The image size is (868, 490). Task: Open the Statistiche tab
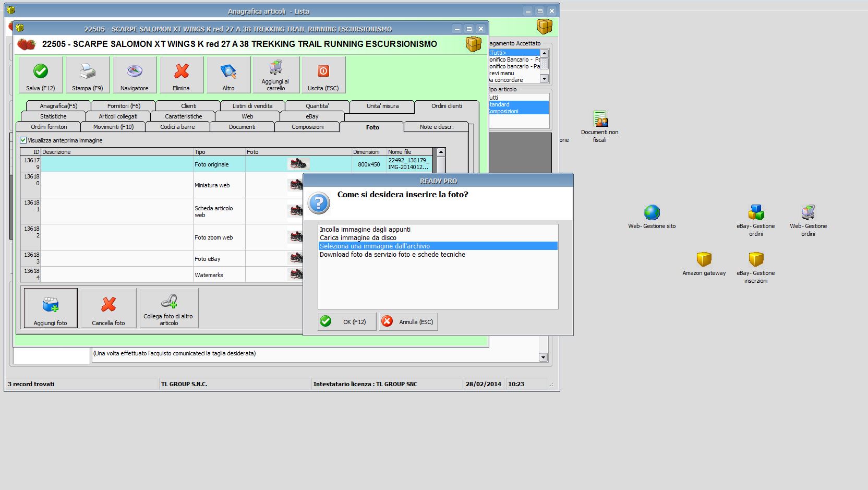coord(53,116)
